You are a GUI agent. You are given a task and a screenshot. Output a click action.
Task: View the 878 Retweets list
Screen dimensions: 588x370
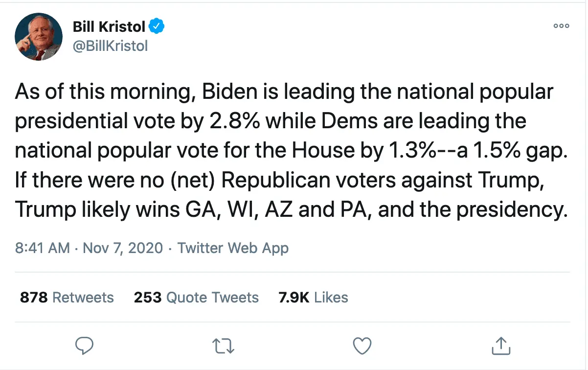[x=67, y=298]
